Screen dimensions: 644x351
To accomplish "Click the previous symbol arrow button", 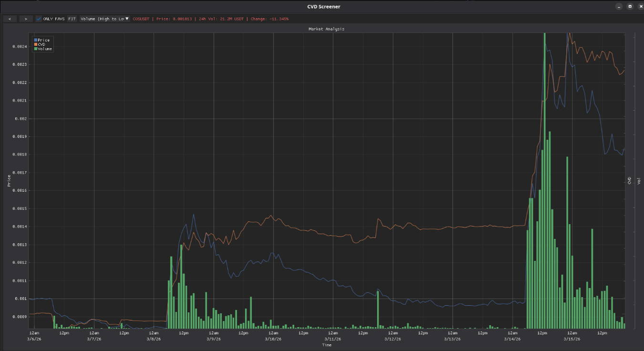I will [10, 19].
